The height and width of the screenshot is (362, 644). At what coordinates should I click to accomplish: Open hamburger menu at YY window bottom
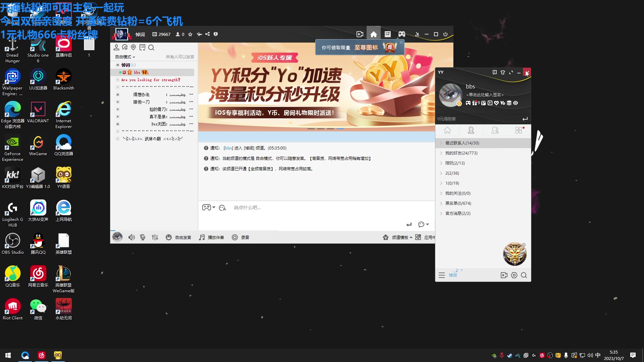pyautogui.click(x=442, y=275)
